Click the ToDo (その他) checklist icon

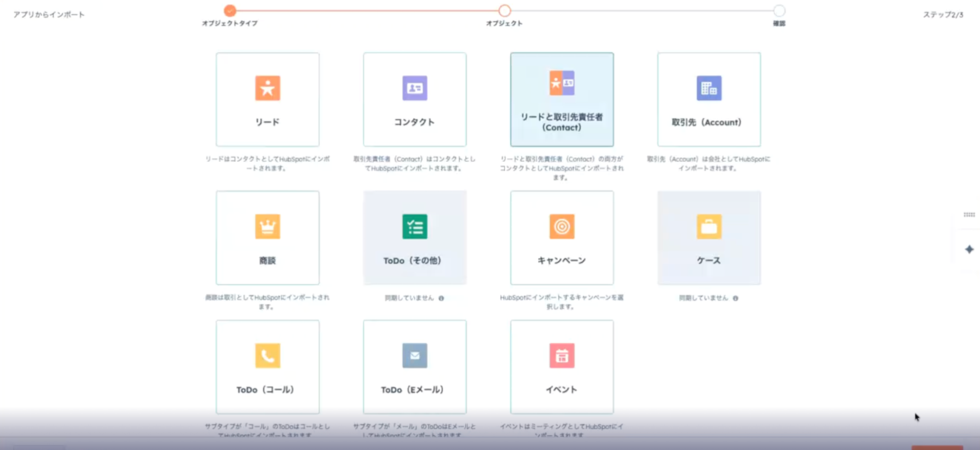[414, 226]
